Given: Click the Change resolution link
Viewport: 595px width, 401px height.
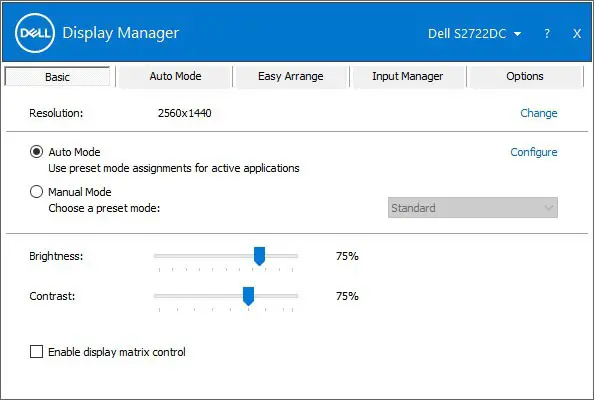Looking at the screenshot, I should pyautogui.click(x=538, y=113).
